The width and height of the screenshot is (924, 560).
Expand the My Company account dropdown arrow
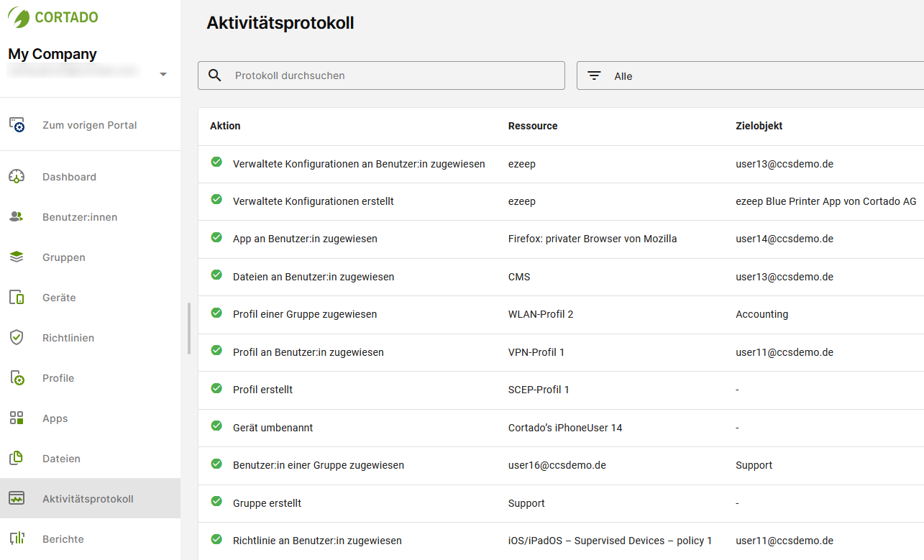163,74
